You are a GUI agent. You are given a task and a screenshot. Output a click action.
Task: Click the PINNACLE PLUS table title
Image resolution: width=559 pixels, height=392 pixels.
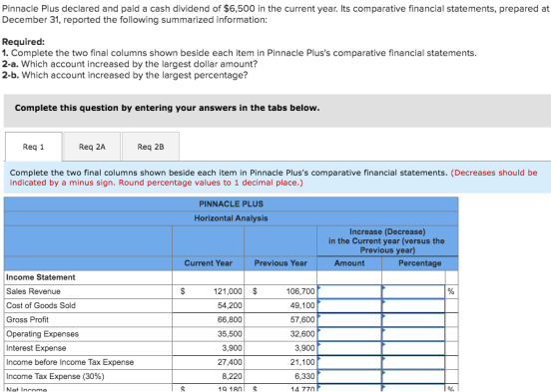tap(231, 203)
